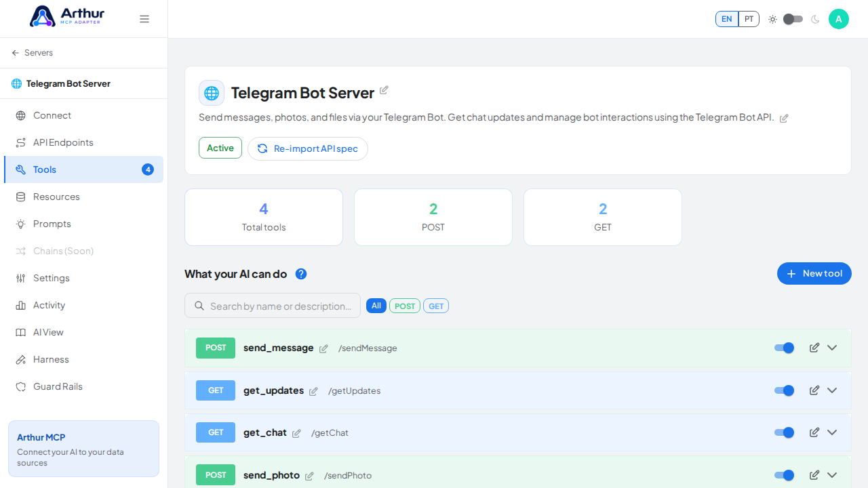
Task: Click the Total tools stat card
Action: [x=264, y=217]
